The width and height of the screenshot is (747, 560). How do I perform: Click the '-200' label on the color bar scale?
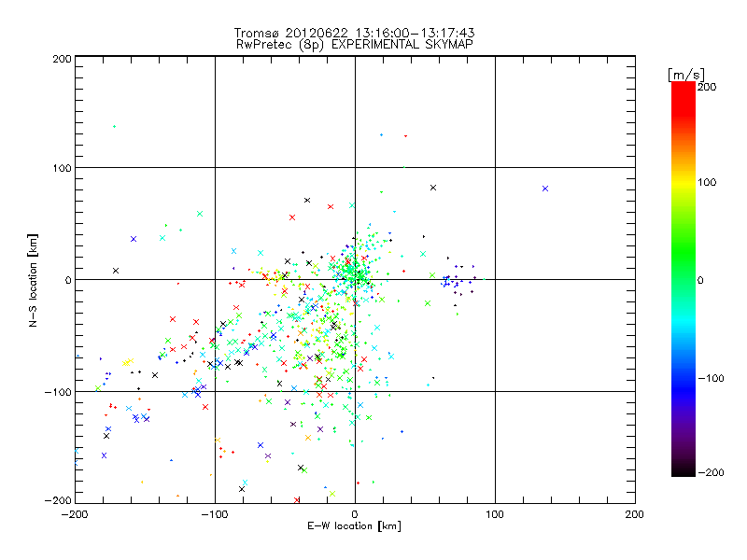click(x=711, y=472)
